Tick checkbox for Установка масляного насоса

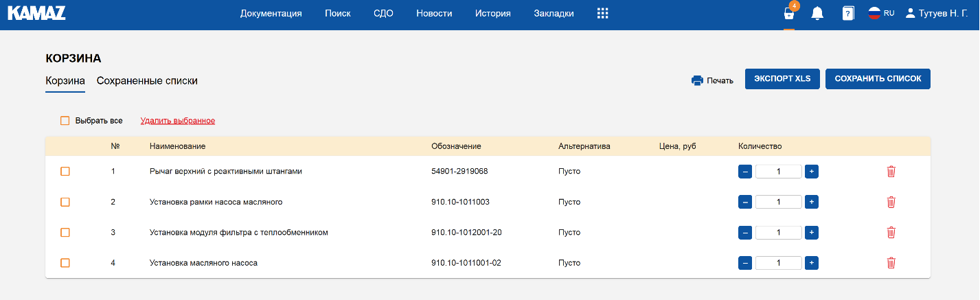coord(65,263)
